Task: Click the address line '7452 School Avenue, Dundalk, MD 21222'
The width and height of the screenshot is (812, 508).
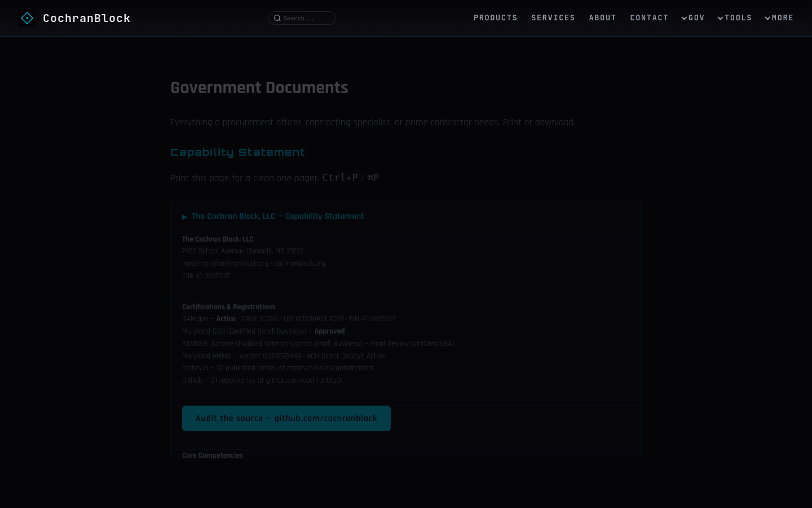Action: coord(243,251)
